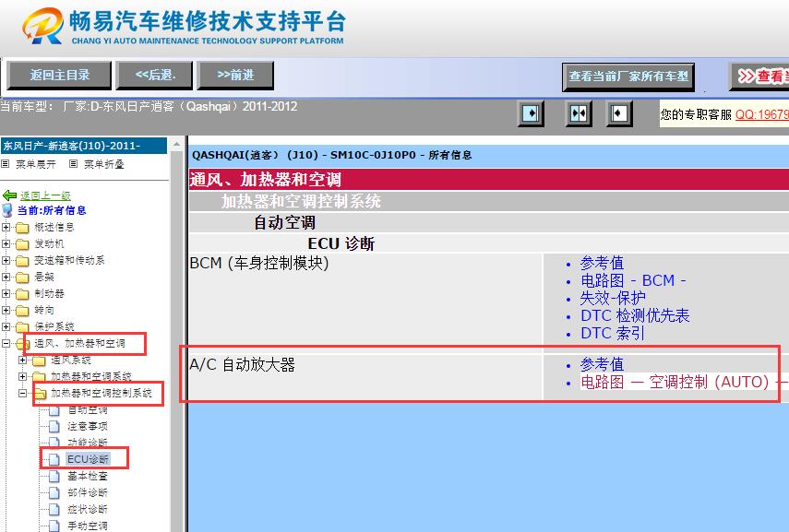Click the 菜单折叠 collapse-menu icon
The width and height of the screenshot is (789, 532).
click(74, 164)
